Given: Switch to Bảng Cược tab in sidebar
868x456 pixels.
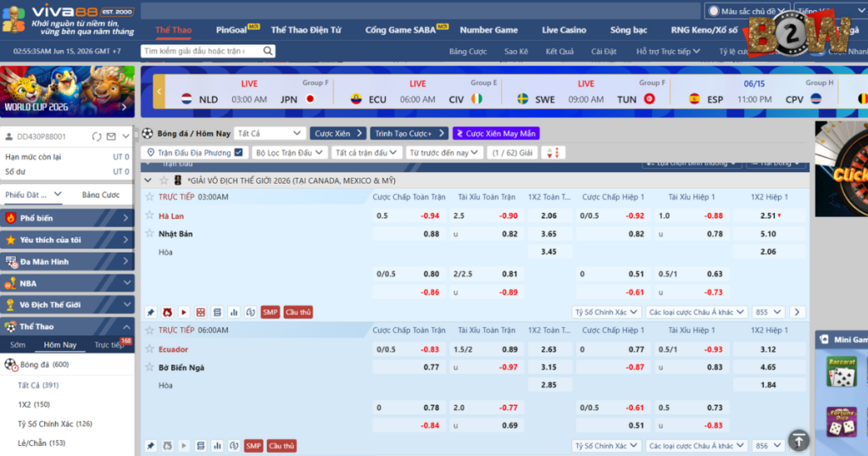Looking at the screenshot, I should (101, 195).
